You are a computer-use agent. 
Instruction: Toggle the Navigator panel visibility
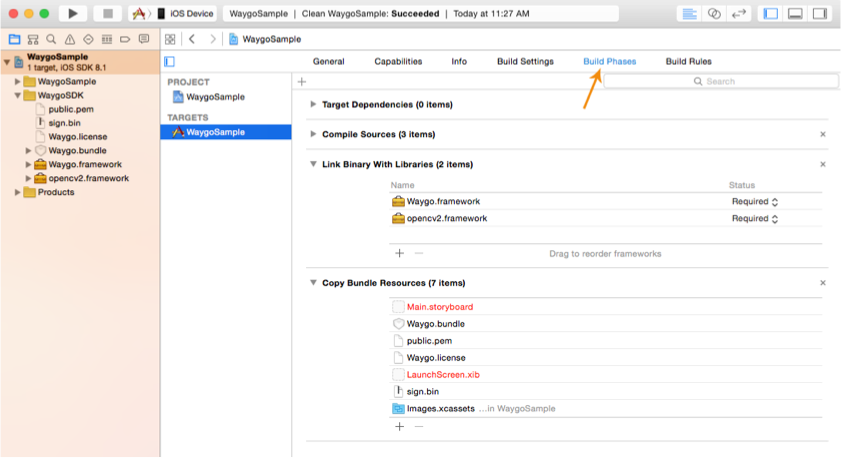[x=771, y=14]
